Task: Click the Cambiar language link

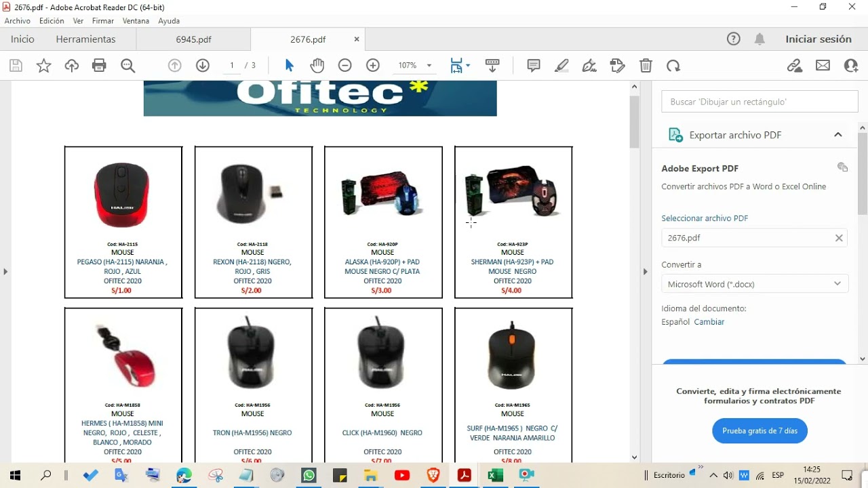Action: (709, 322)
